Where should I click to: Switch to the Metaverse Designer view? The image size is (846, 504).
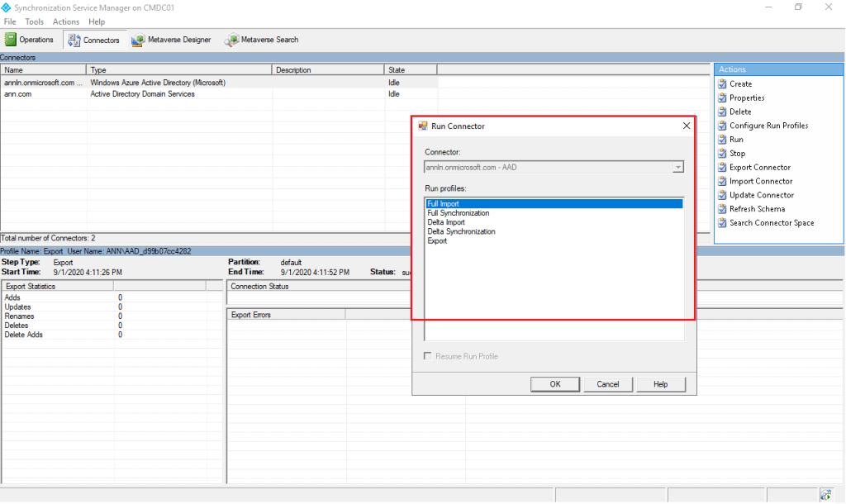tap(171, 40)
